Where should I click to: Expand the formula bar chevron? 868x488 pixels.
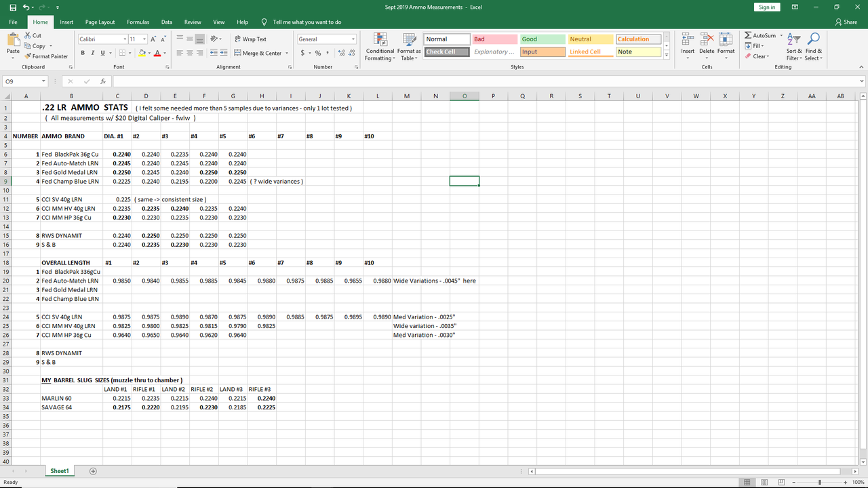pyautogui.click(x=862, y=81)
